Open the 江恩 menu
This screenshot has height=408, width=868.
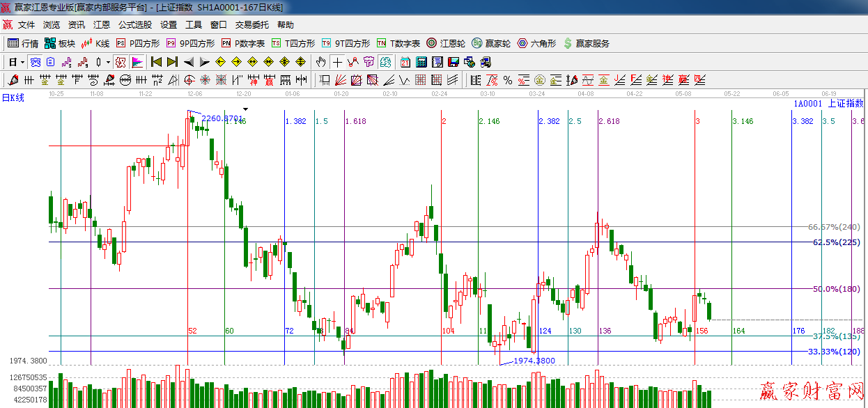[102, 25]
